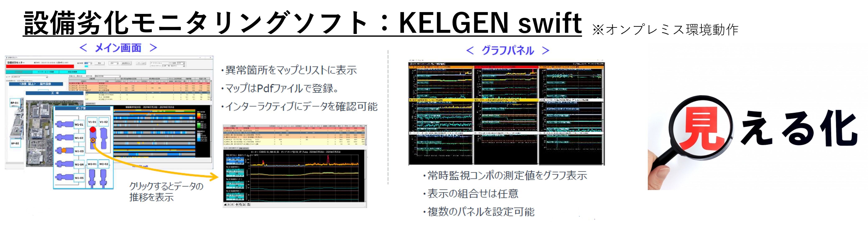Select the W1-02 pump label on the map

(x=79, y=138)
